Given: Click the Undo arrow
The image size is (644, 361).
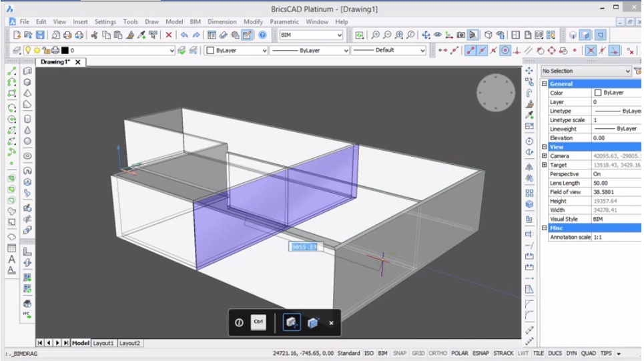Looking at the screenshot, I should pyautogui.click(x=184, y=35).
